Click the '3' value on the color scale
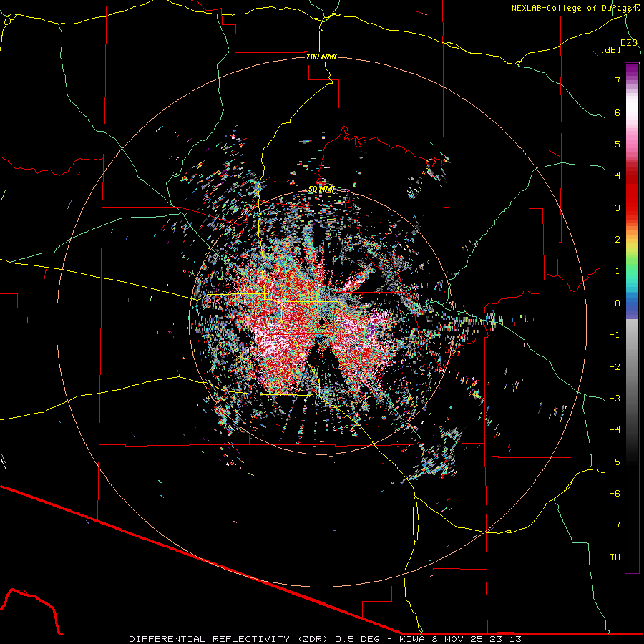 (618, 208)
